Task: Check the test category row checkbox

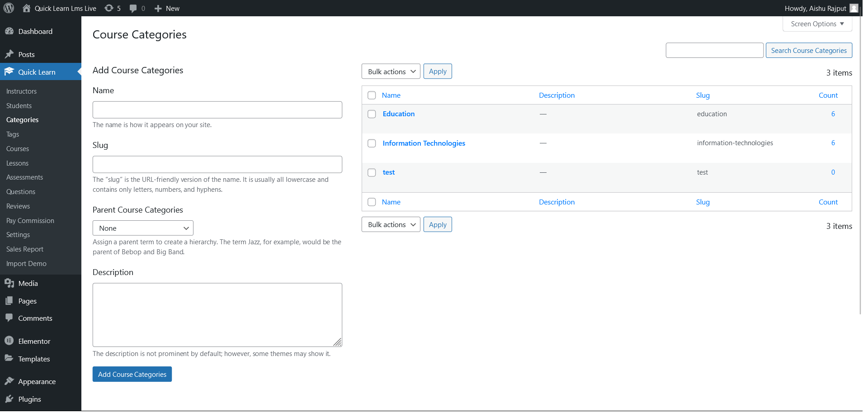Action: (x=372, y=172)
